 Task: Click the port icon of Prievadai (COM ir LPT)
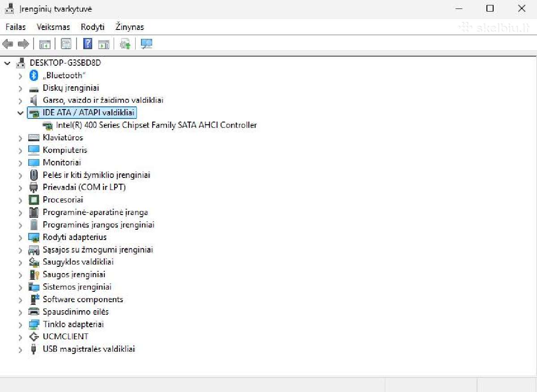click(34, 187)
